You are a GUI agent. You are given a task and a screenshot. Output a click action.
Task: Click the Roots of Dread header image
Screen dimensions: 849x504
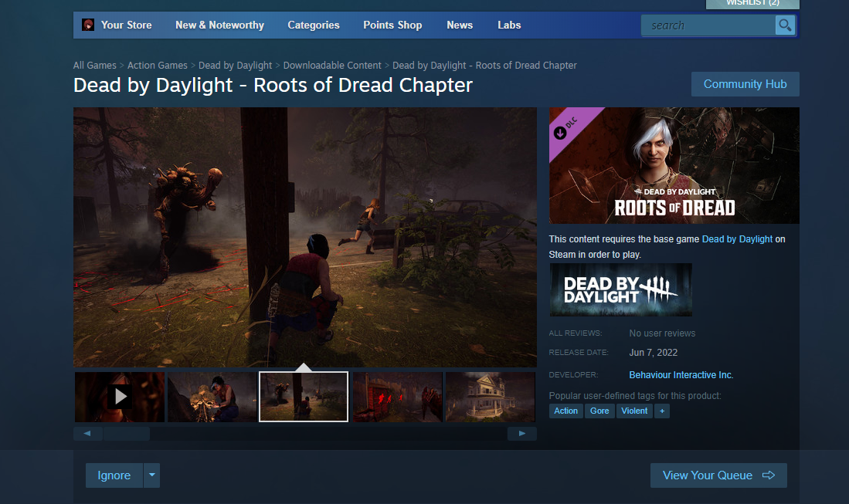[x=674, y=165]
